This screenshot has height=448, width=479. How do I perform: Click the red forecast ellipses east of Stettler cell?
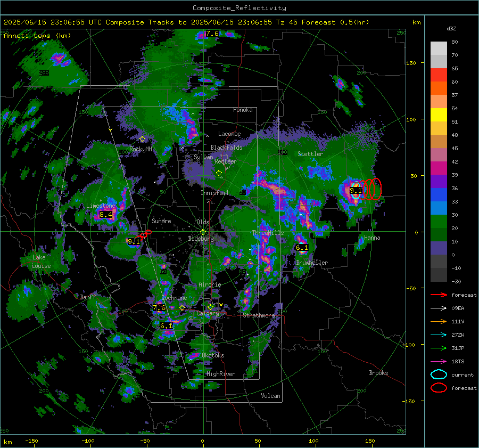(x=370, y=189)
